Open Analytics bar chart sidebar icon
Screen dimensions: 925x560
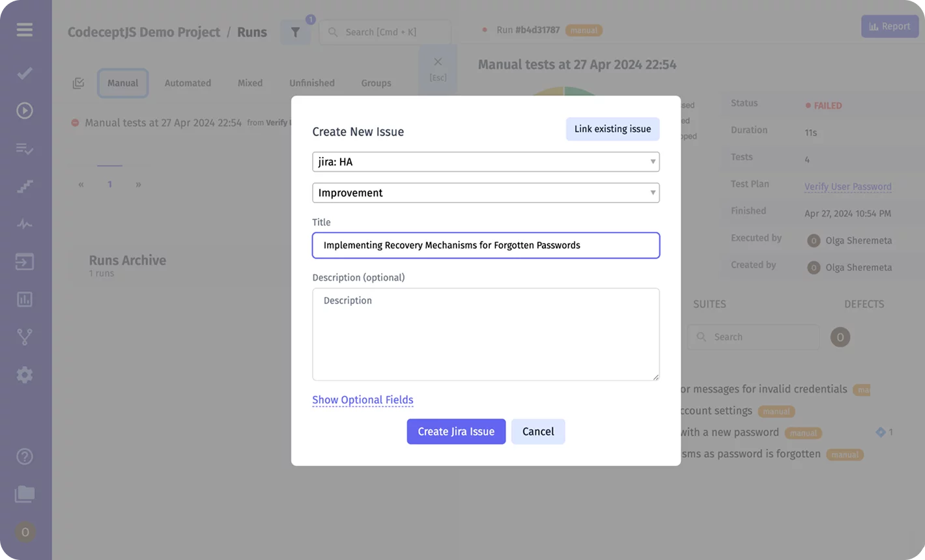[25, 300]
